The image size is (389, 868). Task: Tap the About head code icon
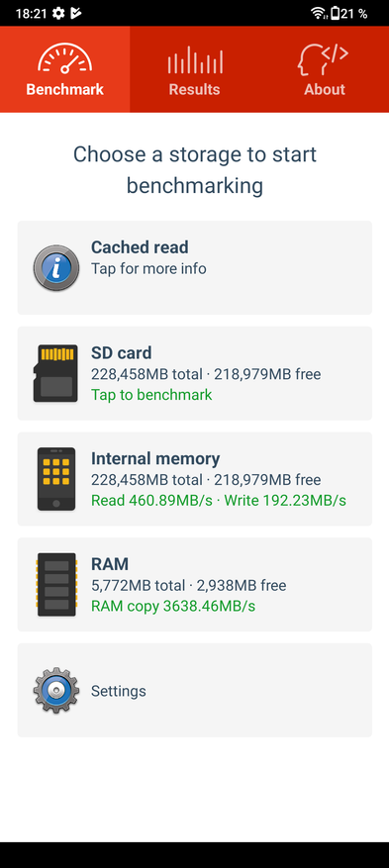point(323,59)
